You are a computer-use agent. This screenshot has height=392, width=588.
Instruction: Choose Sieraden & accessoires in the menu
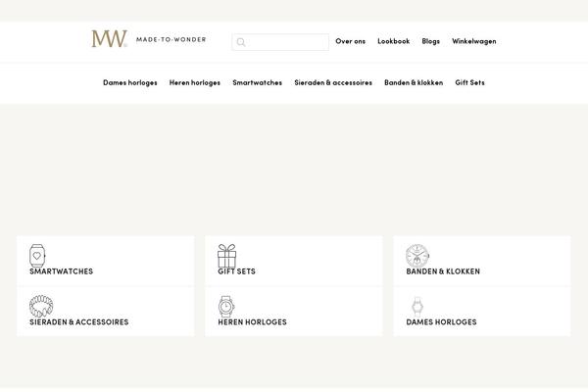[333, 83]
